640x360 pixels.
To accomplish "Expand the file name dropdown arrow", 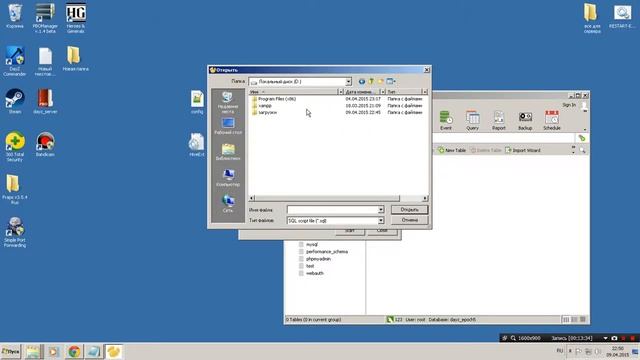I will tap(380, 210).
